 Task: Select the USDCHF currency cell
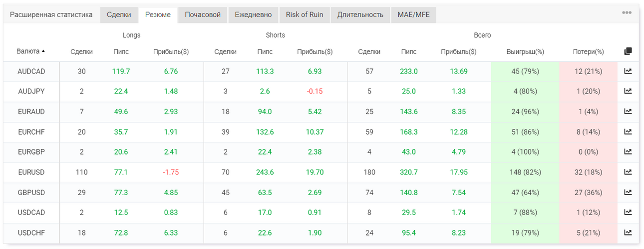[31, 232]
